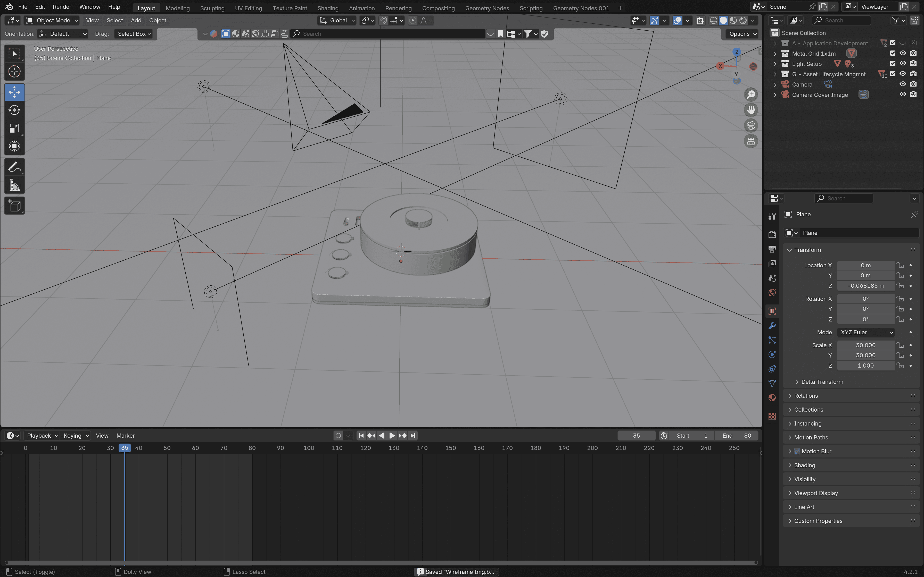This screenshot has width=924, height=577.
Task: Toggle the Motion Blur checkbox
Action: [797, 451]
